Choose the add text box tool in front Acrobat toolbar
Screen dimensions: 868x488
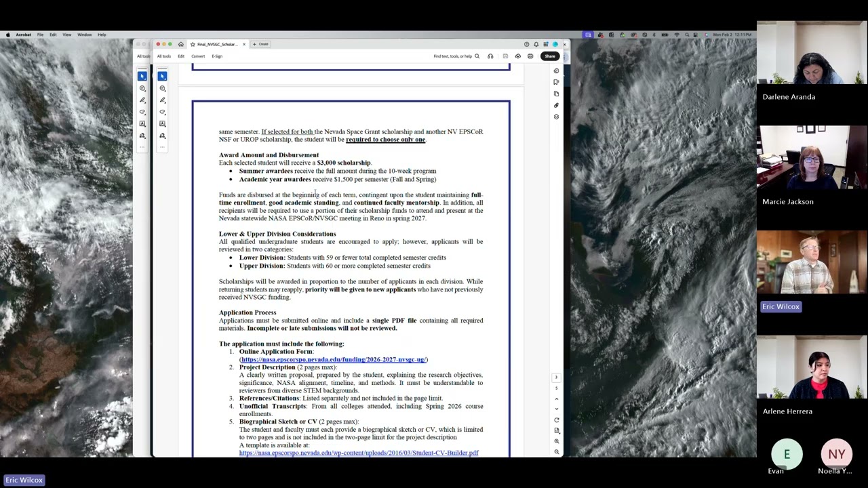click(162, 124)
